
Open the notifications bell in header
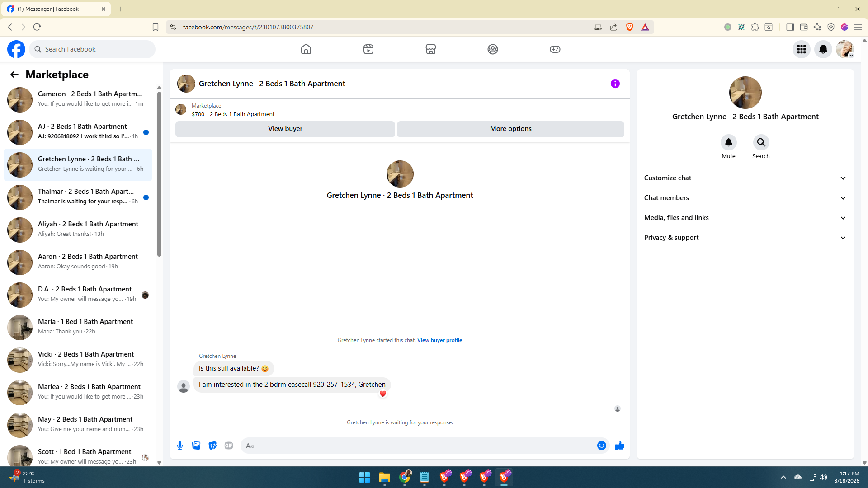point(823,49)
